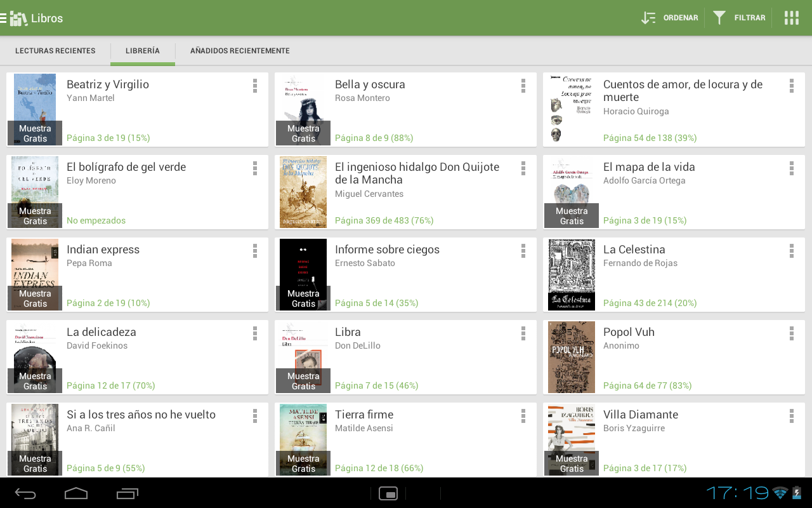This screenshot has height=508, width=812.
Task: Open the book titled Informe sobre ciegos
Action: (387, 250)
